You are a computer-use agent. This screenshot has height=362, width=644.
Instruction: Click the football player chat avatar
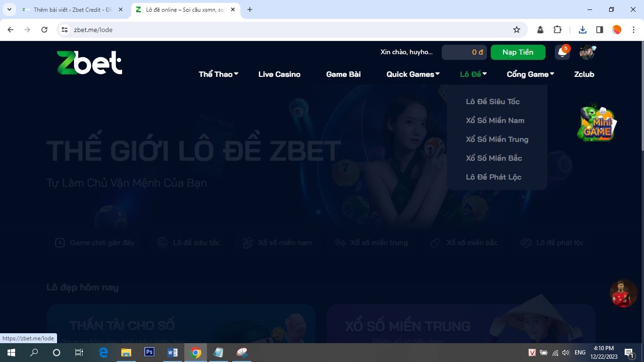click(x=623, y=294)
